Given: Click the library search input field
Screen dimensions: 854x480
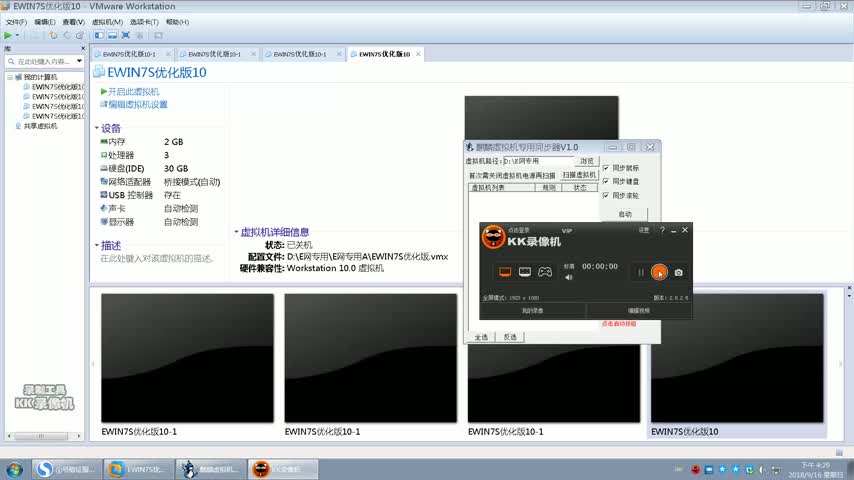Looking at the screenshot, I should (x=41, y=62).
